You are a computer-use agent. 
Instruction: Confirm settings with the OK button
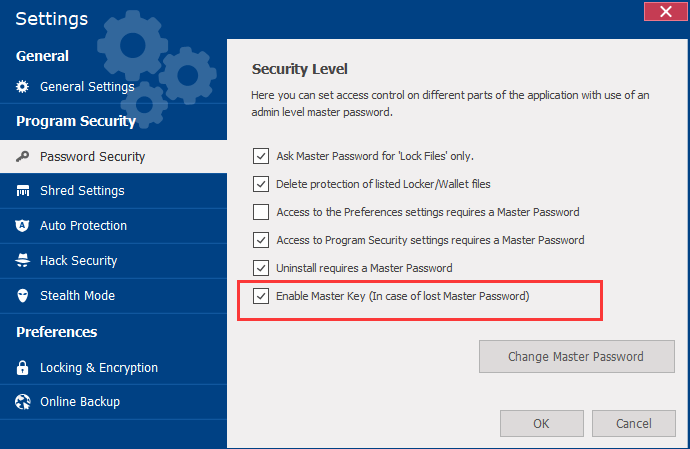(541, 424)
